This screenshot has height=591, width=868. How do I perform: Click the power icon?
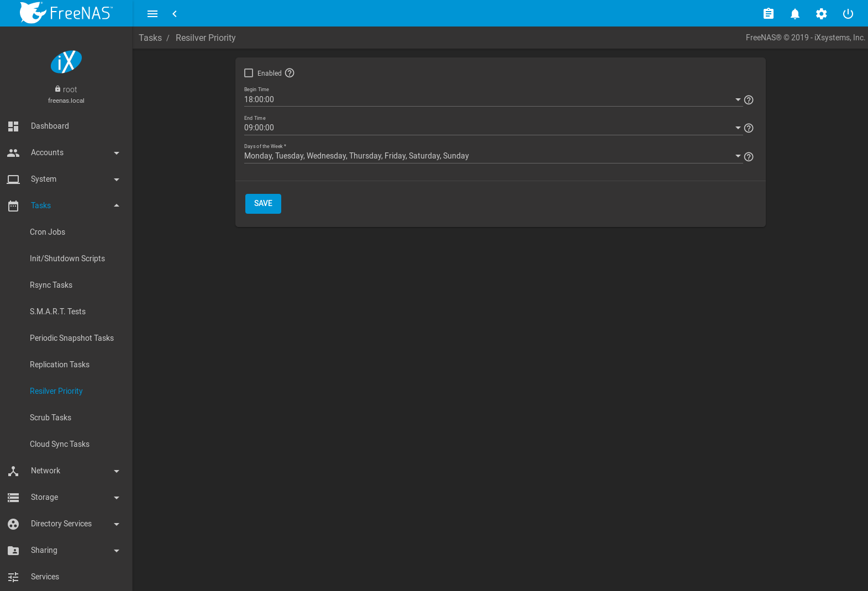(x=848, y=14)
